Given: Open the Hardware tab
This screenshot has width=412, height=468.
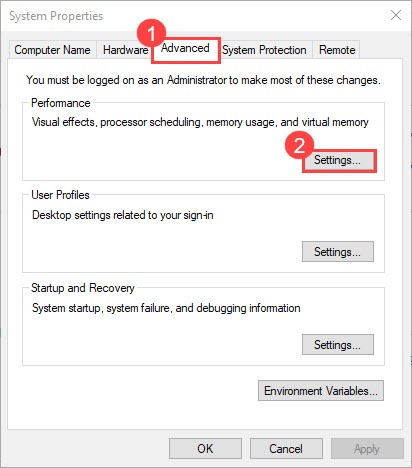Looking at the screenshot, I should (125, 50).
